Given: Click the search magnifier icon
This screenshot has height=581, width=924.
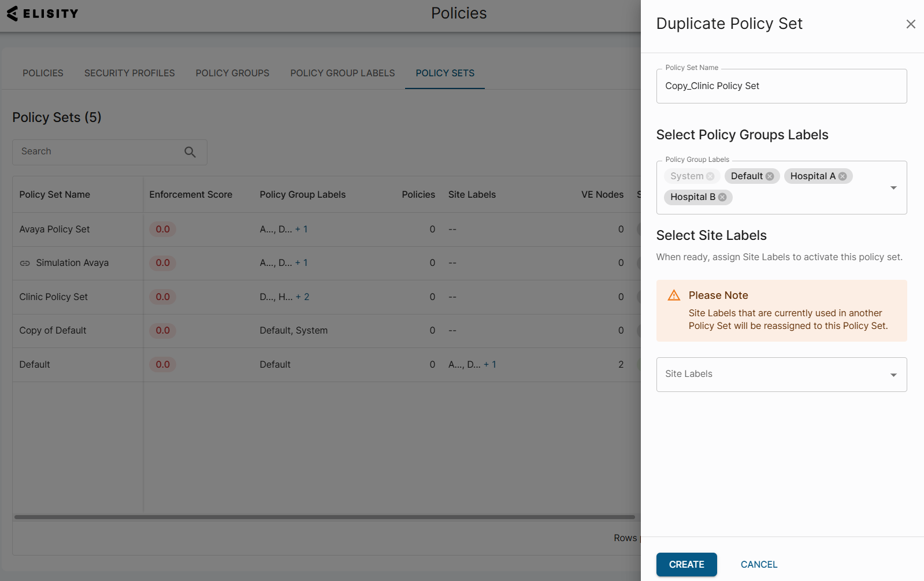Looking at the screenshot, I should click(x=190, y=152).
